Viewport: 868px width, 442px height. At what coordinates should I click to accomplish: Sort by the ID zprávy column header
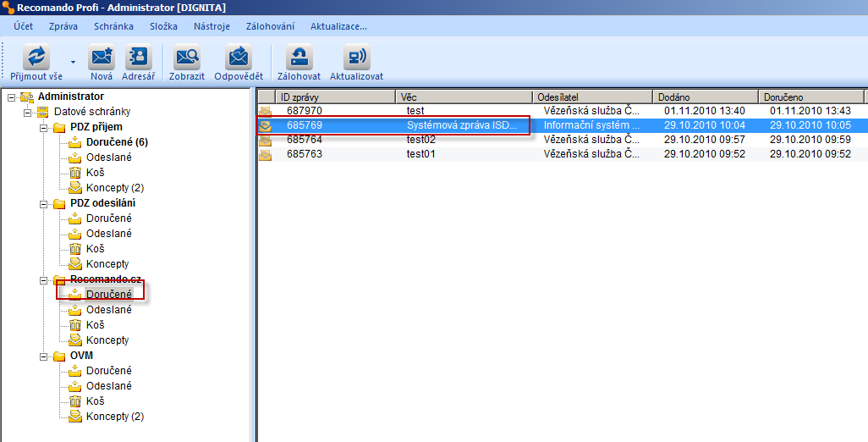pos(335,97)
